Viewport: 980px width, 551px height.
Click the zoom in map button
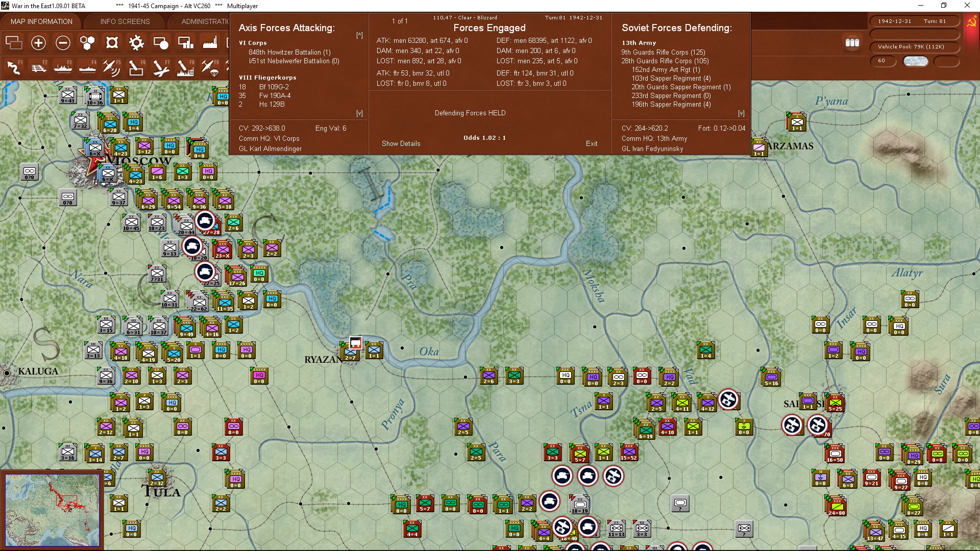point(38,43)
